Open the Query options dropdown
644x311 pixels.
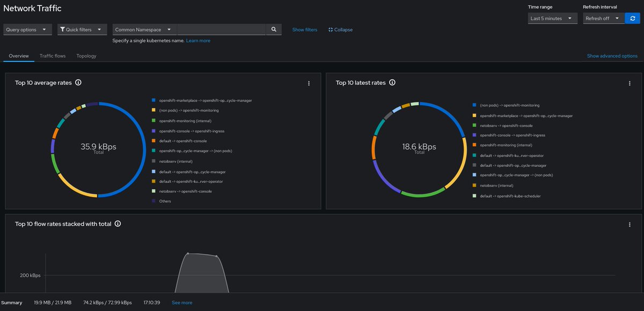click(x=28, y=30)
